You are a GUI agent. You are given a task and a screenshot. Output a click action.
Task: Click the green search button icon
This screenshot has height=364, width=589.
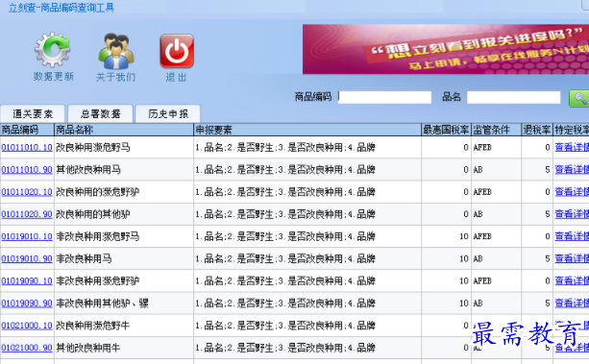578,98
